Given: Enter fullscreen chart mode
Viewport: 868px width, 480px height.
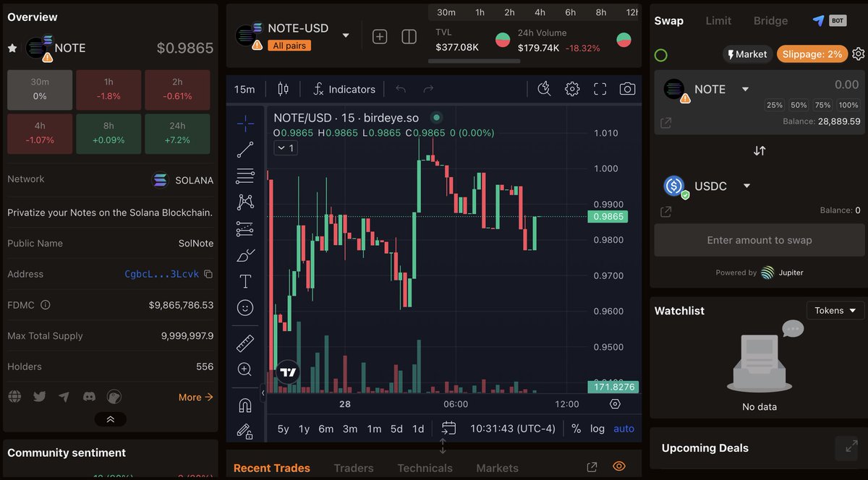Looking at the screenshot, I should point(600,89).
